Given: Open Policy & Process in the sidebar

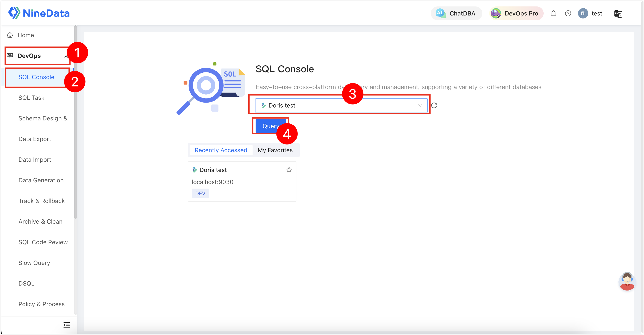Looking at the screenshot, I should pyautogui.click(x=41, y=304).
